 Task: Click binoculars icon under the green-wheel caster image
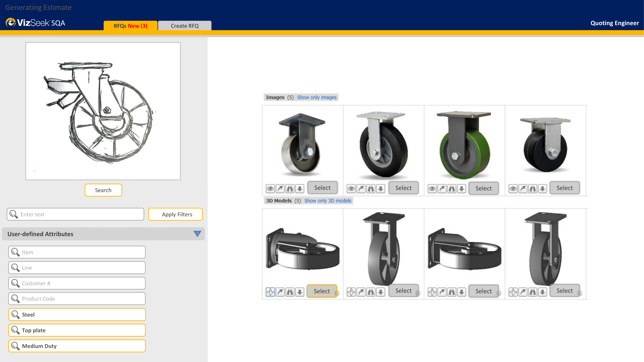[452, 188]
